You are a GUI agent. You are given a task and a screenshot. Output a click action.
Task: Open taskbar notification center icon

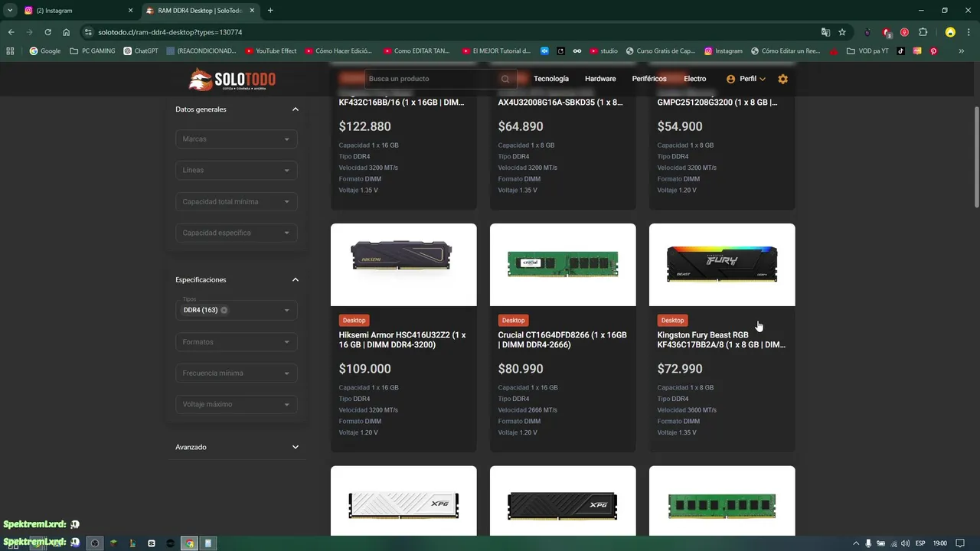959,543
